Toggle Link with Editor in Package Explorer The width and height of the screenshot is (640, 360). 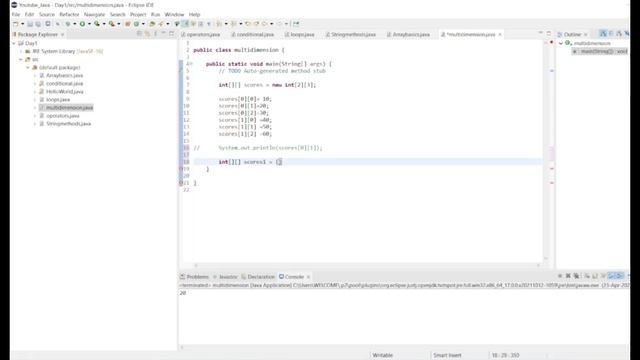click(147, 34)
